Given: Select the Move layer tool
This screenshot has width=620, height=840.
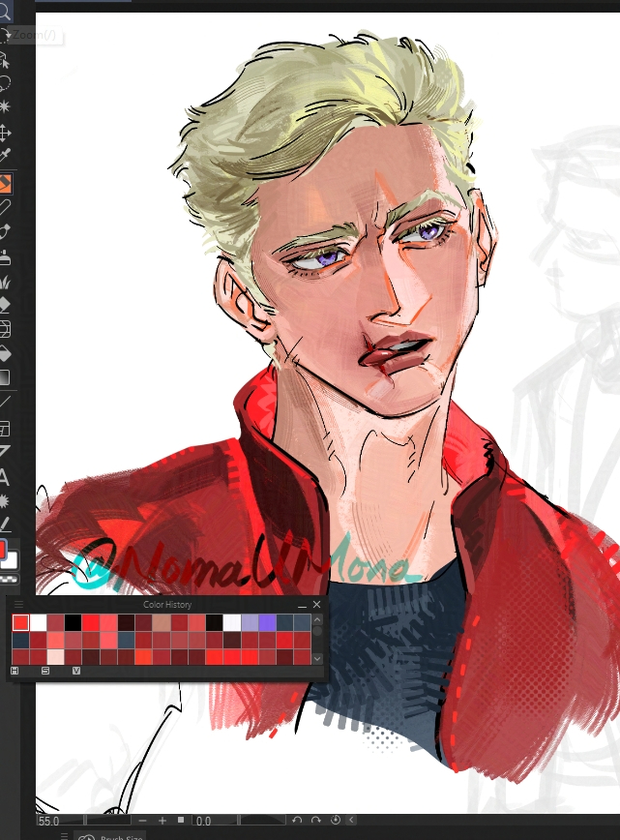Looking at the screenshot, I should pyautogui.click(x=6, y=133).
